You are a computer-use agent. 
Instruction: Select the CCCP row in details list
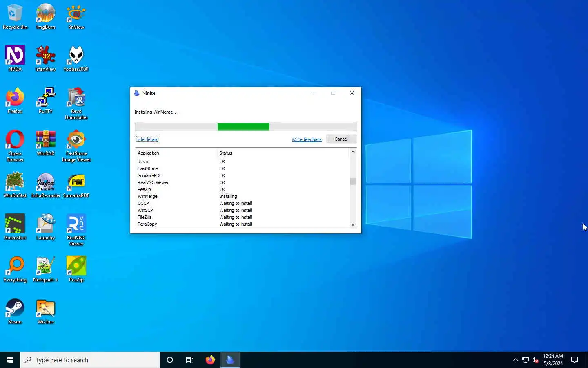[243, 203]
